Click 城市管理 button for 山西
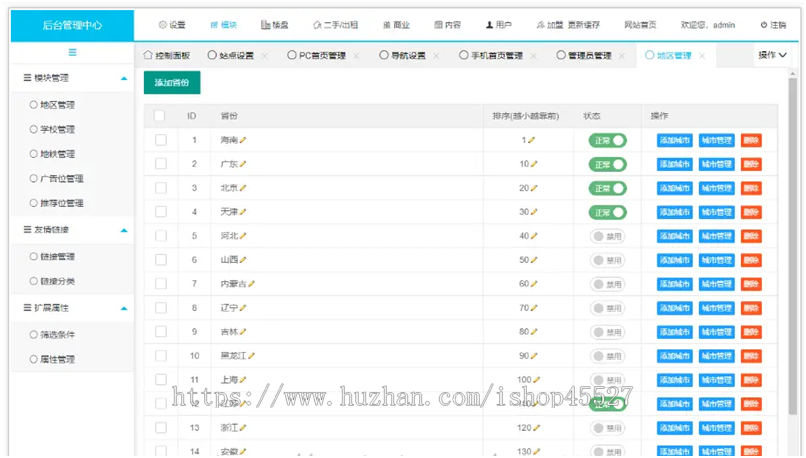The width and height of the screenshot is (806, 458). (717, 260)
